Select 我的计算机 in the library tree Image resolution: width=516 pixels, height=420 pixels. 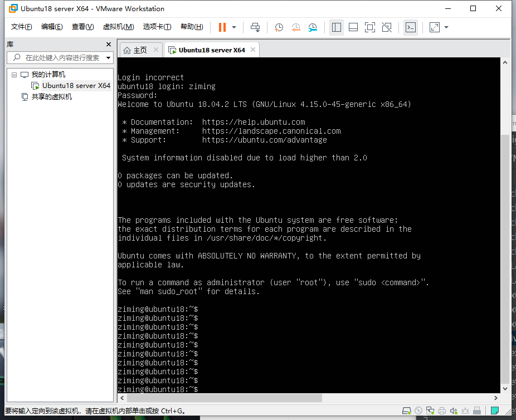click(48, 75)
